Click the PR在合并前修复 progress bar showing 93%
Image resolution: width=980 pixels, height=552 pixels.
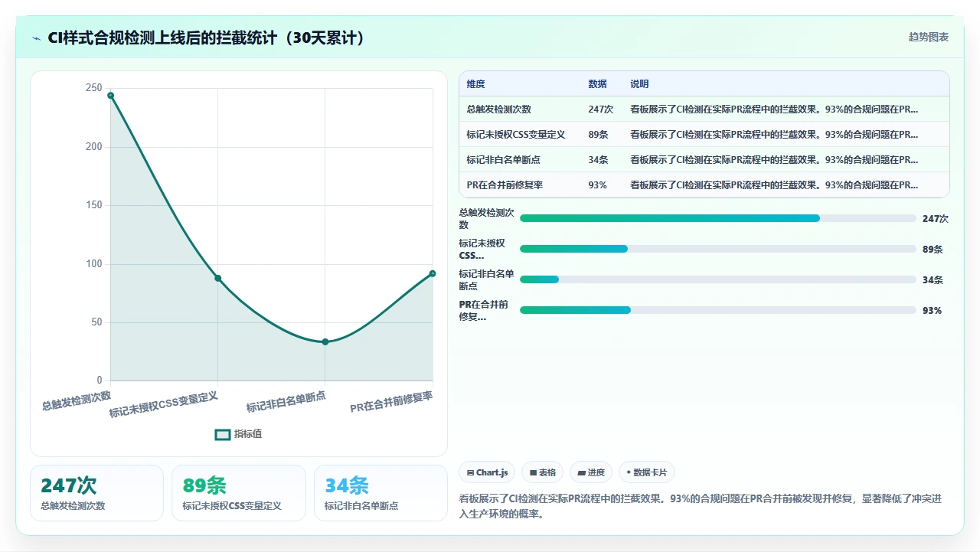[718, 310]
